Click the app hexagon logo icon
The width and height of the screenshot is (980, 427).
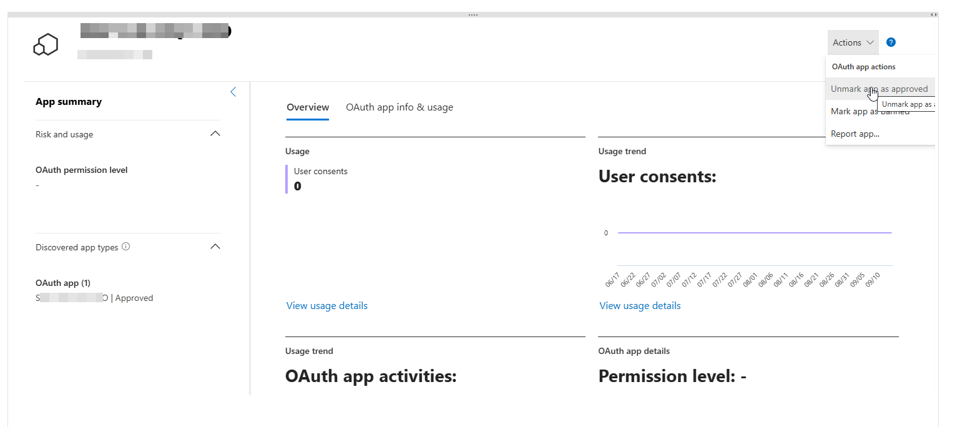(46, 45)
